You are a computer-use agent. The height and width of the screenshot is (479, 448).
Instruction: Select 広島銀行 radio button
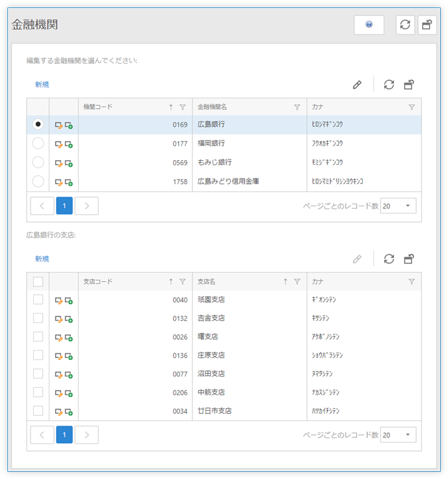[x=38, y=124]
